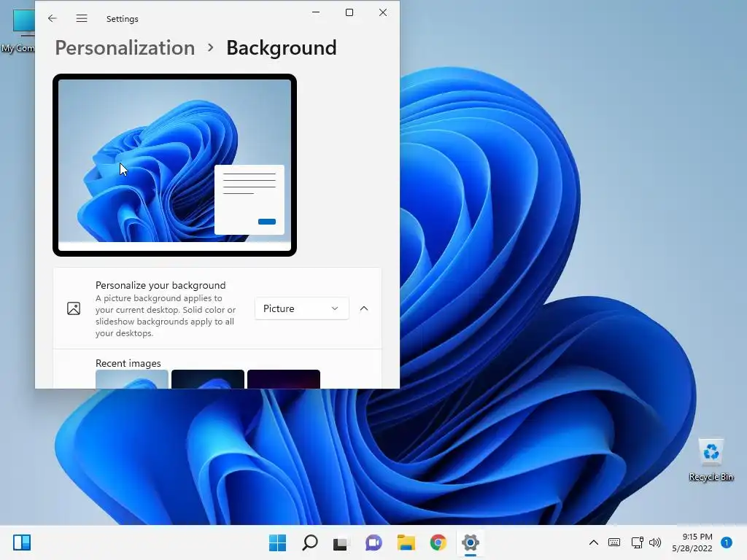Click the Personalization breadcrumb link
Viewport: 747px width, 560px height.
pos(125,47)
